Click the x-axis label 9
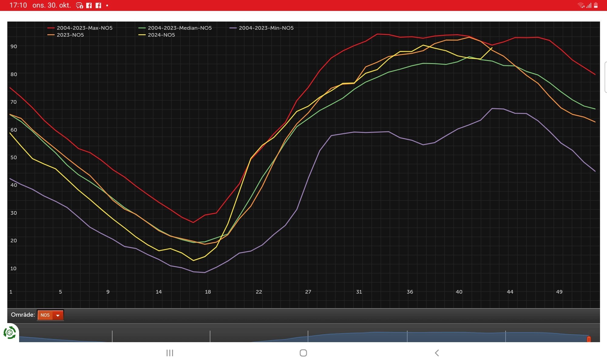The height and width of the screenshot is (364, 607). point(108,292)
